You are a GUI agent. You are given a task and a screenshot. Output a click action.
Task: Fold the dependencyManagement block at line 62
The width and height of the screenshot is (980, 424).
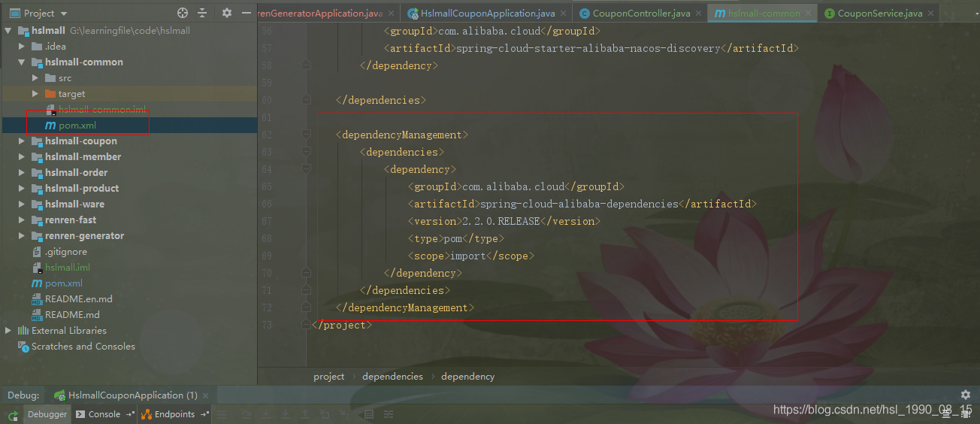[x=306, y=135]
